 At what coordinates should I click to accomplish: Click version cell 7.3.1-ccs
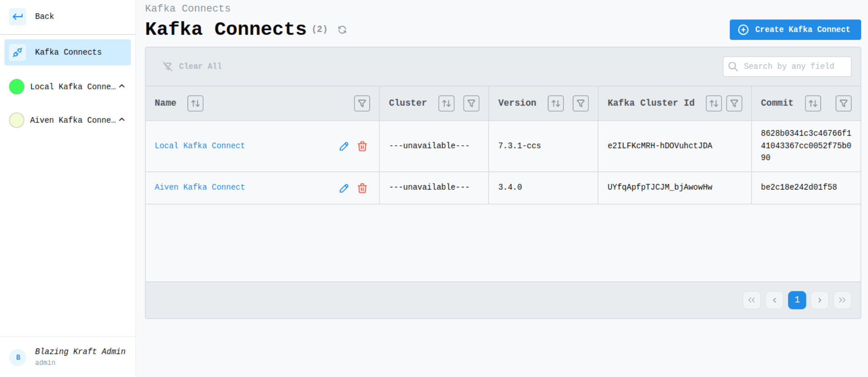pyautogui.click(x=519, y=146)
